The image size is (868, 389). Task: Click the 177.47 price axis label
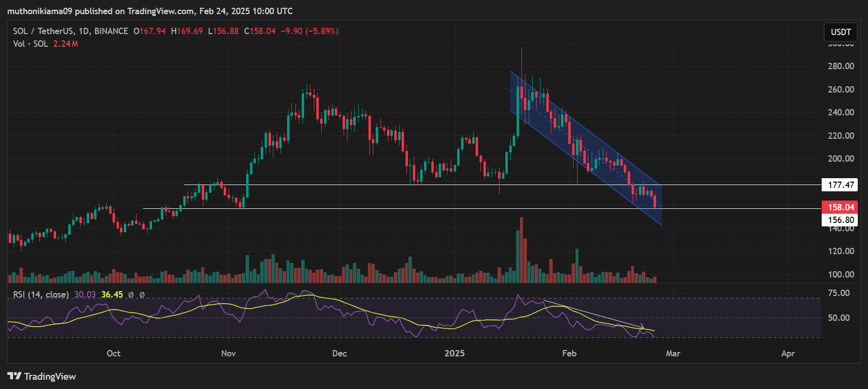pyautogui.click(x=840, y=185)
